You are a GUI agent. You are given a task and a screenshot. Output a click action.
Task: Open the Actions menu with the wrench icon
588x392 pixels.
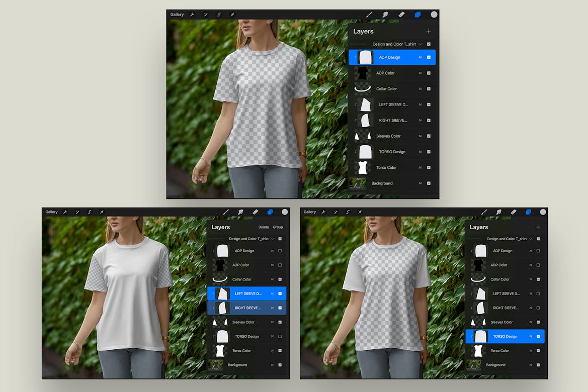click(193, 15)
